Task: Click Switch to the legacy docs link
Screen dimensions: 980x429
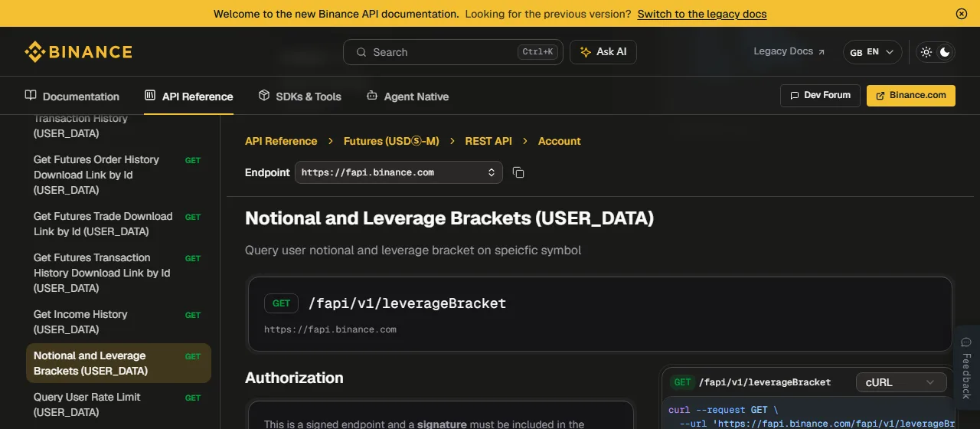Action: pos(702,14)
